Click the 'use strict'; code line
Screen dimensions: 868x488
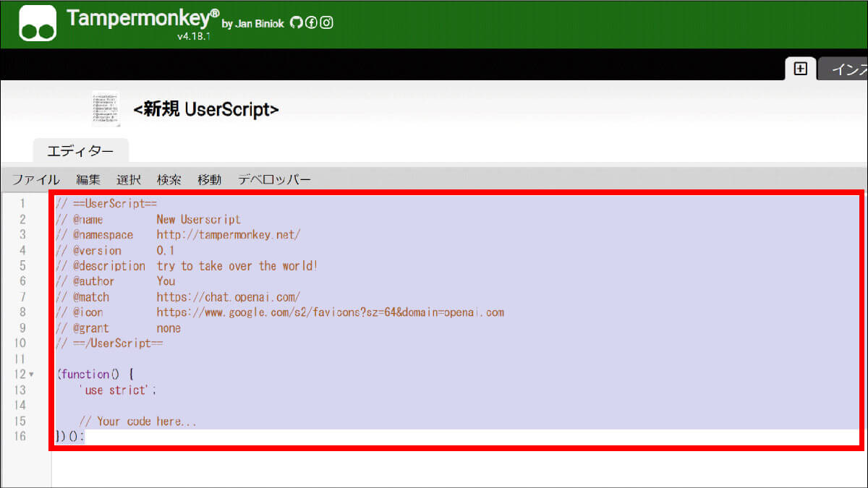click(x=118, y=390)
